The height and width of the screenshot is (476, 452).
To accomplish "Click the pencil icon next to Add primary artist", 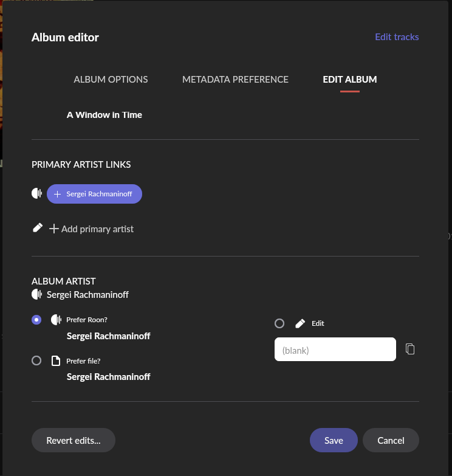I will click(x=38, y=228).
